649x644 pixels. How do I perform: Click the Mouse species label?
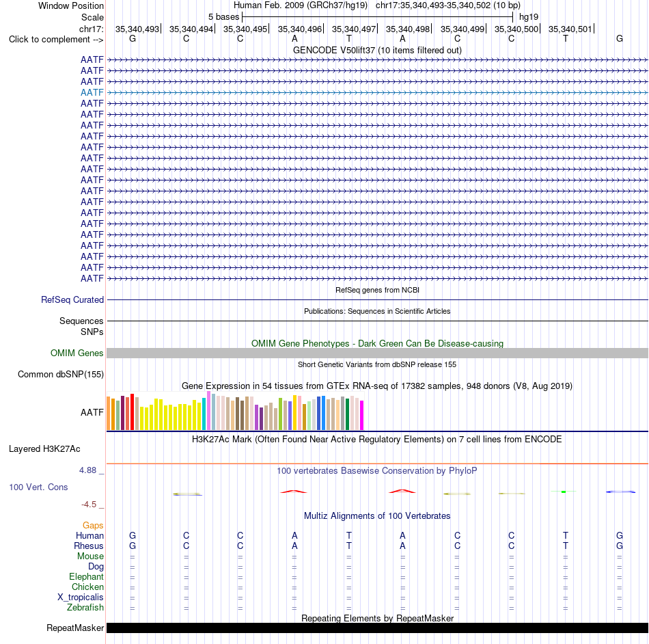[90, 556]
